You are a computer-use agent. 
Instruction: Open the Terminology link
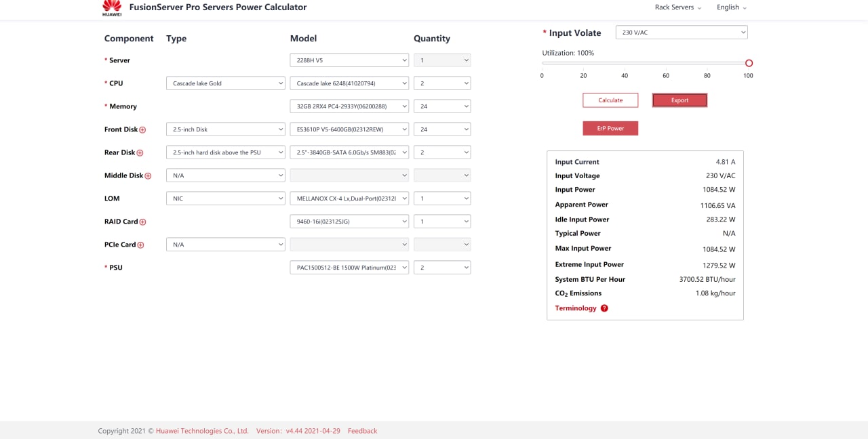click(576, 308)
